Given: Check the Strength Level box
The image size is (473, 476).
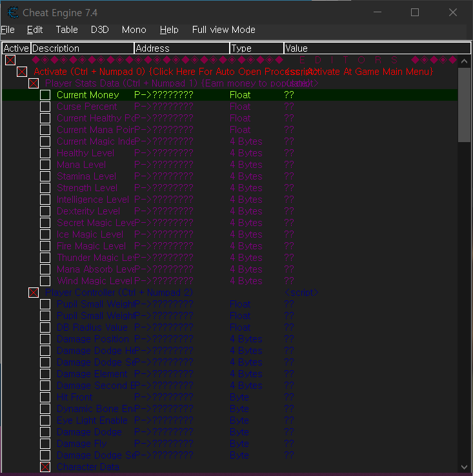Looking at the screenshot, I should pos(45,188).
